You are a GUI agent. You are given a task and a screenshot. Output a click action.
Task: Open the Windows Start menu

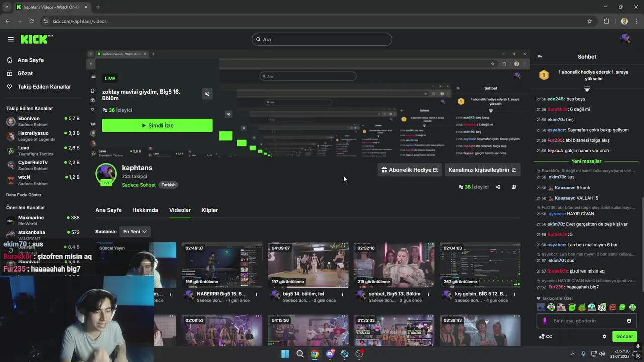285,354
